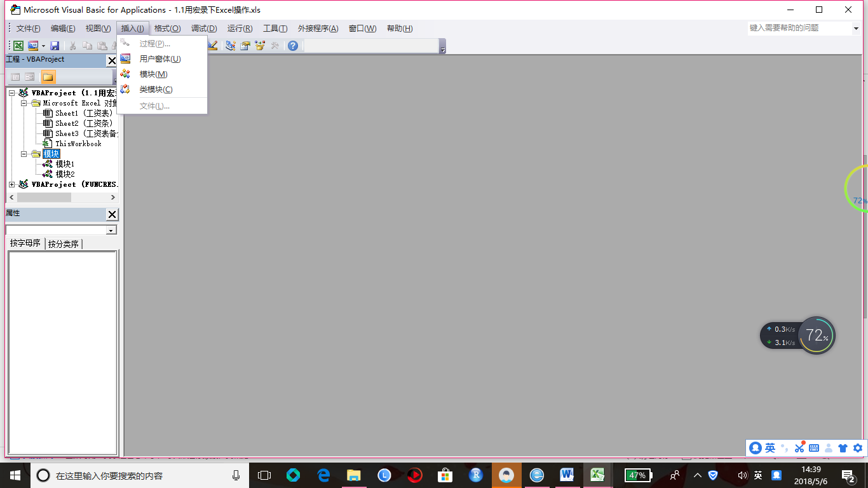
Task: Choose 用户窗体(U) from the Insert menu
Action: (162, 58)
